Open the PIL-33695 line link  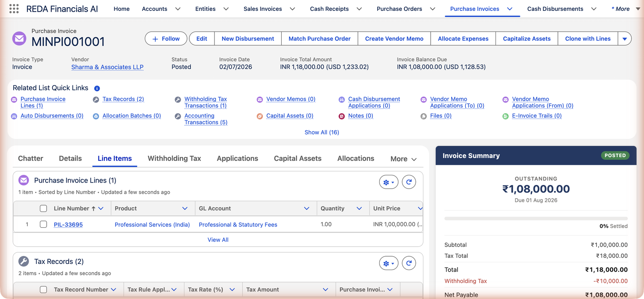(x=68, y=224)
